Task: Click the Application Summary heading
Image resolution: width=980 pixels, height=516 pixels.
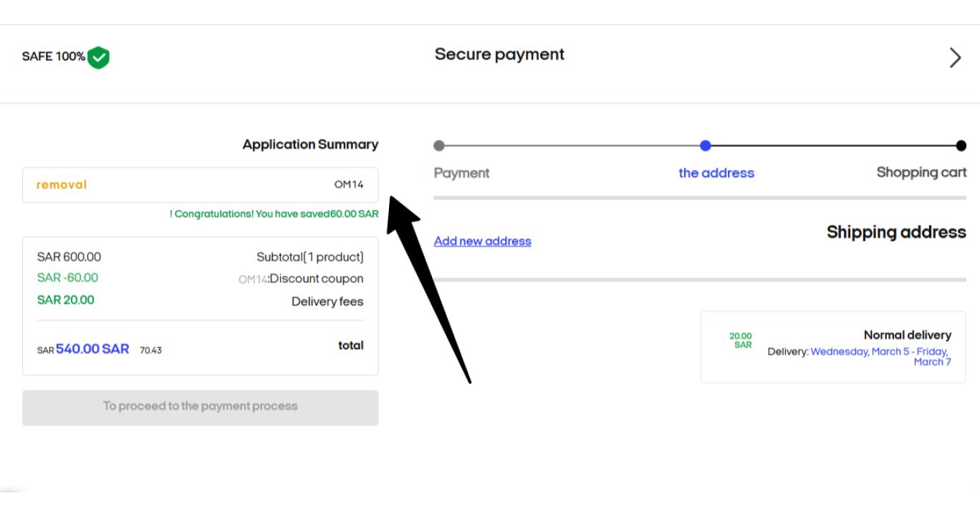Action: coord(310,145)
